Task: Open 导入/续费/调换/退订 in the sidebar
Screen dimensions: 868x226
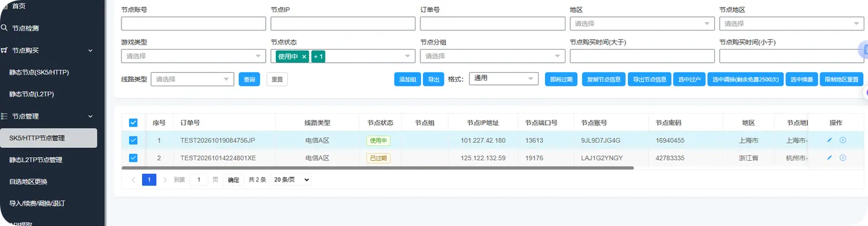Action: click(37, 203)
